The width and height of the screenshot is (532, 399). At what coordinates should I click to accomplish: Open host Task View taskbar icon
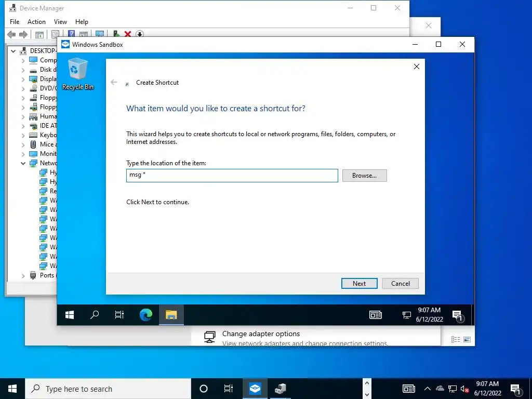point(229,389)
